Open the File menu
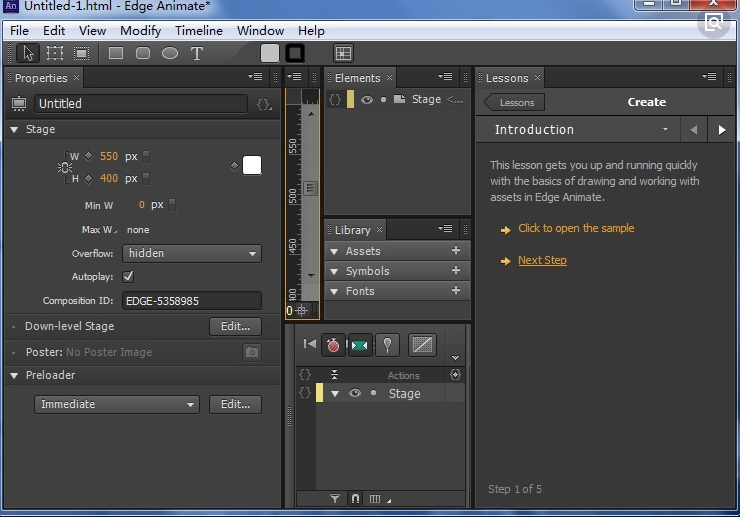The image size is (740, 517). click(19, 31)
